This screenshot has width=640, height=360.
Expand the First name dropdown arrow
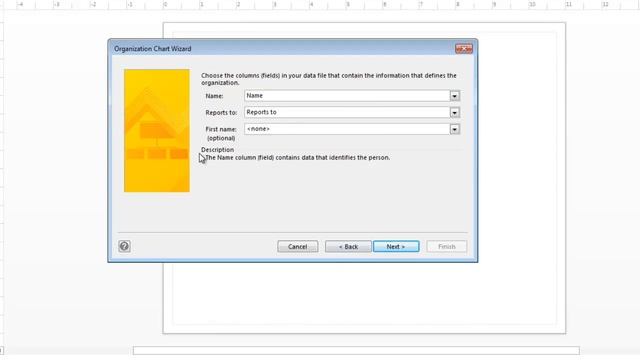click(454, 129)
